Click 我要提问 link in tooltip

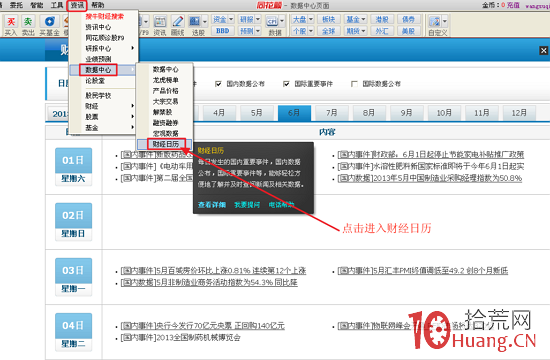[247, 205]
